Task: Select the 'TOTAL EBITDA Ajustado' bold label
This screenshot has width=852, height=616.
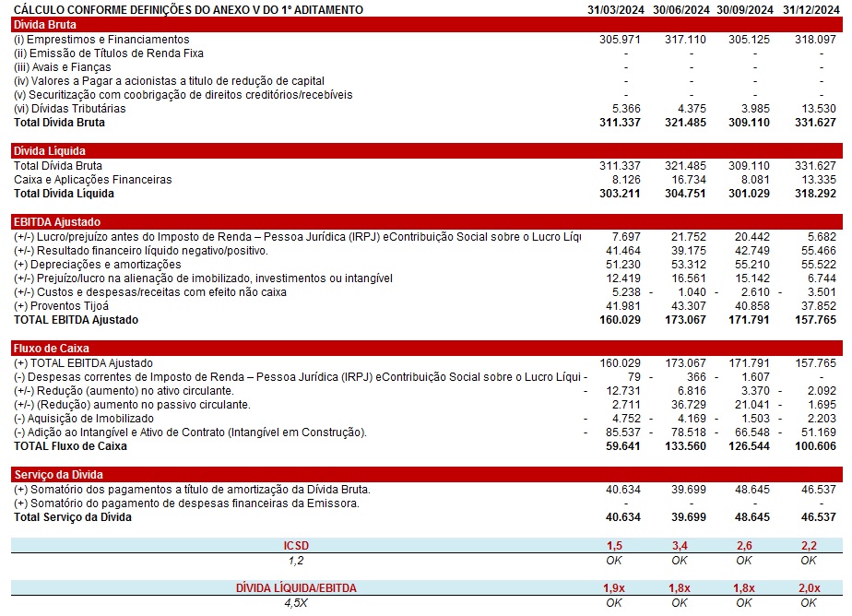Action: tap(76, 320)
